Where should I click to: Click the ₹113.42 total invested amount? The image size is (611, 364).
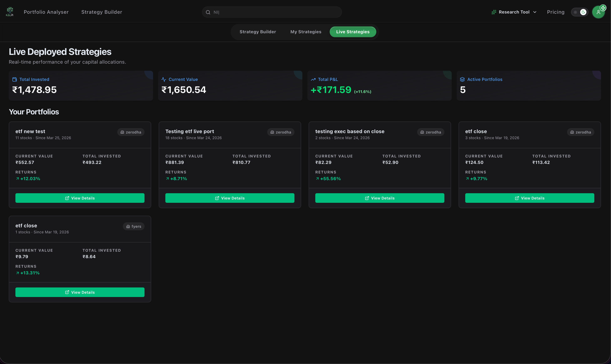point(541,162)
